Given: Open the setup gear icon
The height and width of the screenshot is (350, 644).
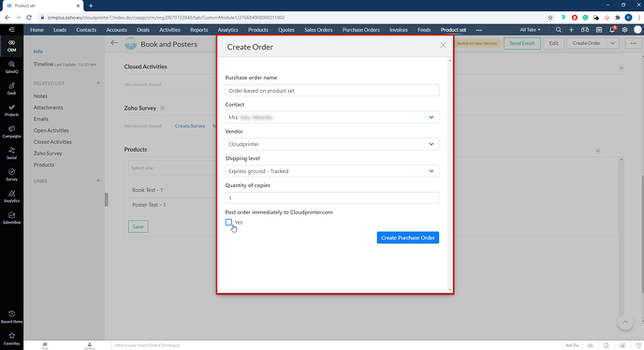Looking at the screenshot, I should (624, 30).
